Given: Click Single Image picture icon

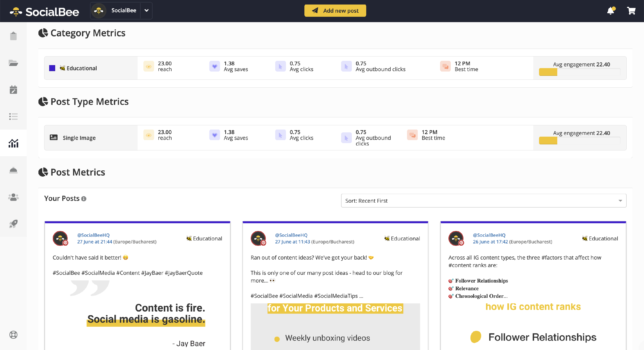Looking at the screenshot, I should pyautogui.click(x=53, y=137).
